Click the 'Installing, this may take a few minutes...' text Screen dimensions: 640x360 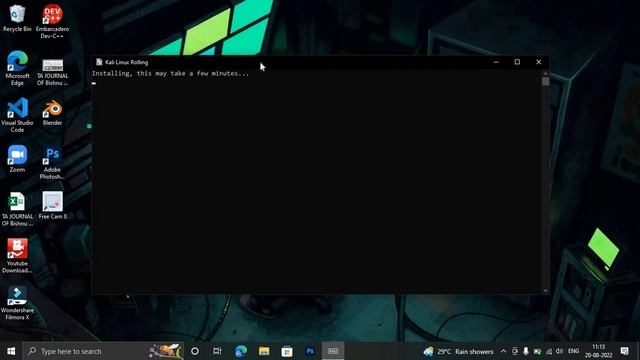[x=170, y=73]
